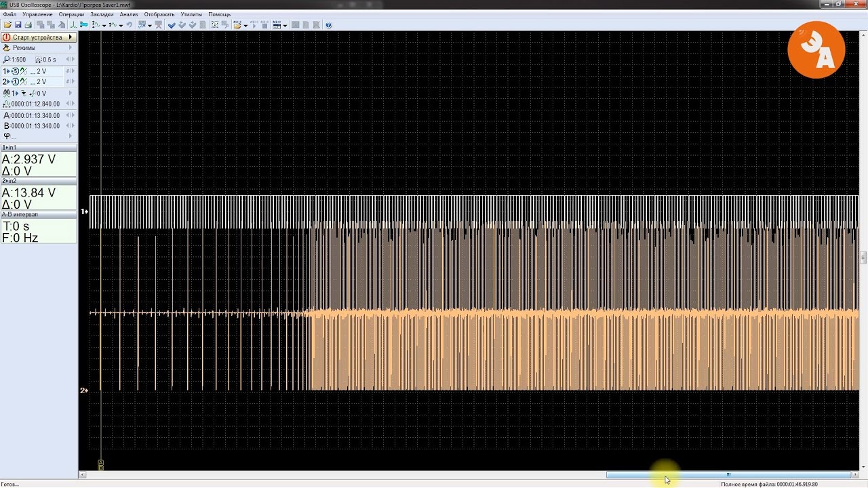868x488 pixels.
Task: Open the Отображать menu
Action: click(x=159, y=14)
